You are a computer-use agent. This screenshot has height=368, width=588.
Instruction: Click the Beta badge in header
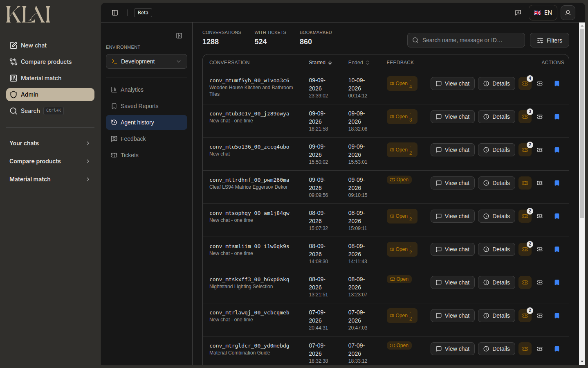[x=143, y=13]
